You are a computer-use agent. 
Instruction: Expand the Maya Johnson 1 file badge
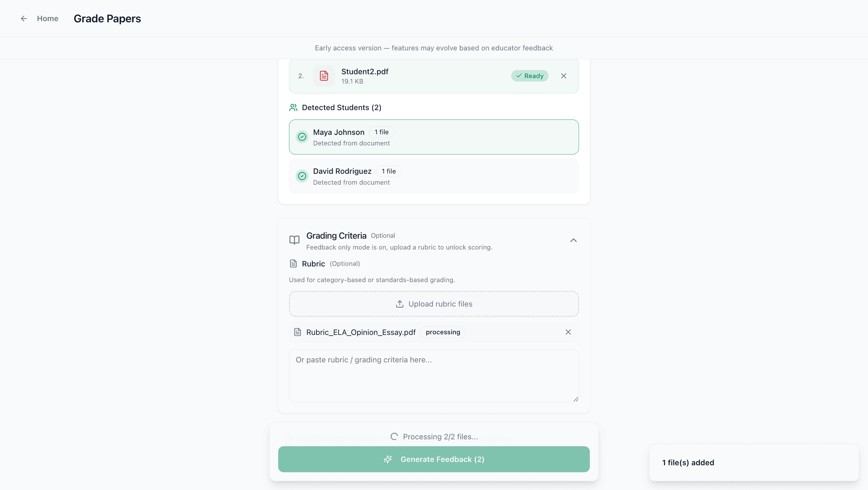(381, 132)
